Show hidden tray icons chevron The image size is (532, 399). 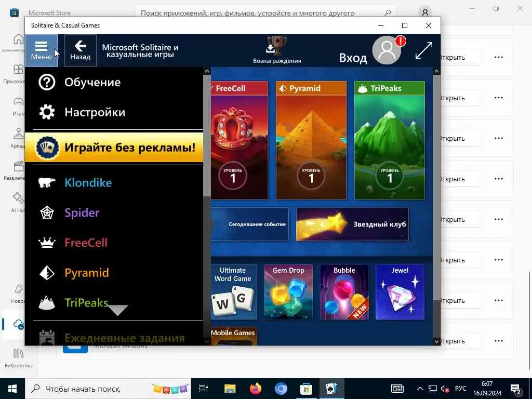tap(420, 389)
